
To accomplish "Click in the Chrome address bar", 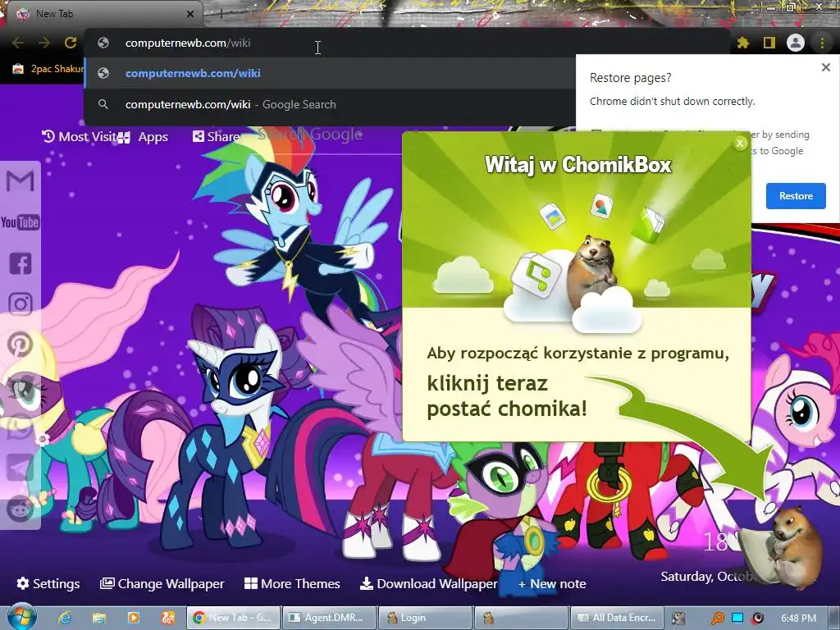I will pyautogui.click(x=407, y=43).
